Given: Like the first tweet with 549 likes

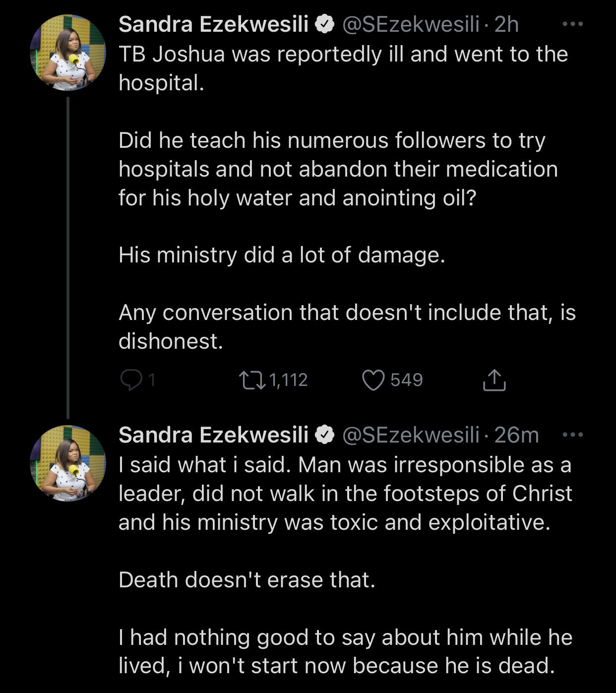Looking at the screenshot, I should click(373, 380).
